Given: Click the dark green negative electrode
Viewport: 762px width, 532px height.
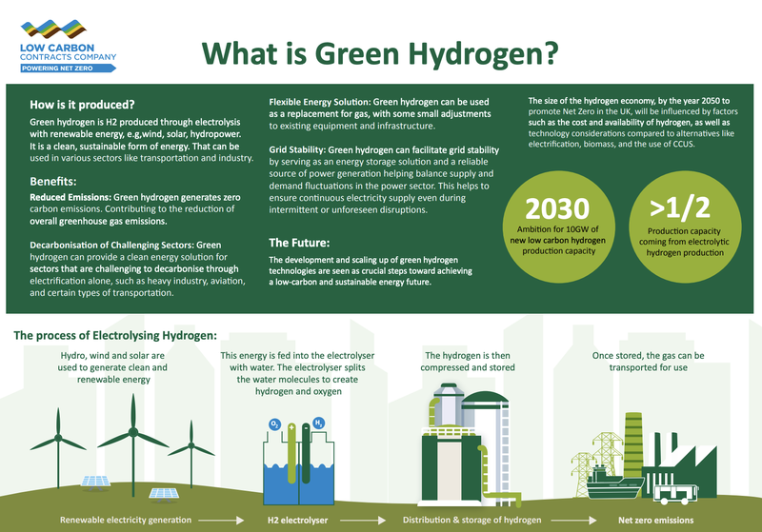Looking at the screenshot, I should (306, 453).
